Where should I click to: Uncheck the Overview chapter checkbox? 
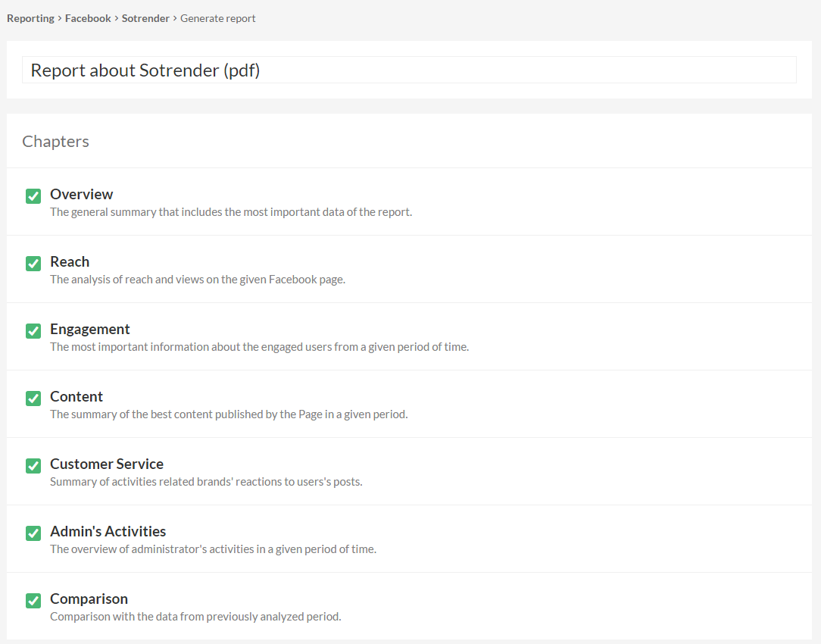click(33, 196)
